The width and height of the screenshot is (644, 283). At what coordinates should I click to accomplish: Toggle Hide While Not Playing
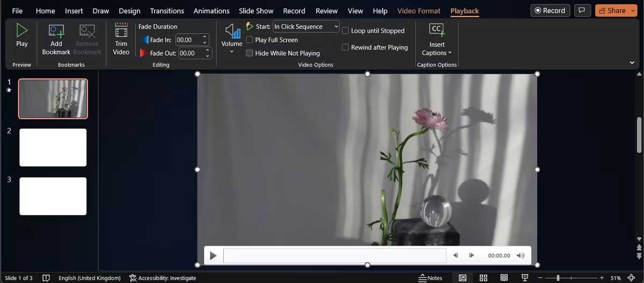coord(250,53)
